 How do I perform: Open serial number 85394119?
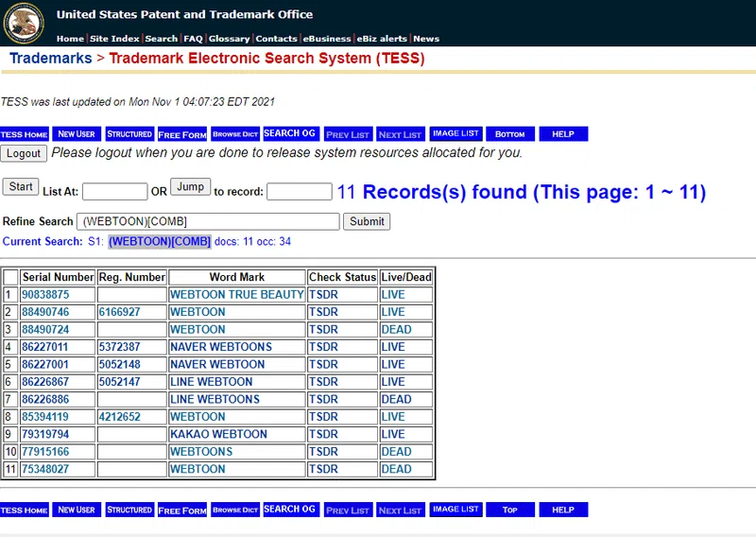45,416
